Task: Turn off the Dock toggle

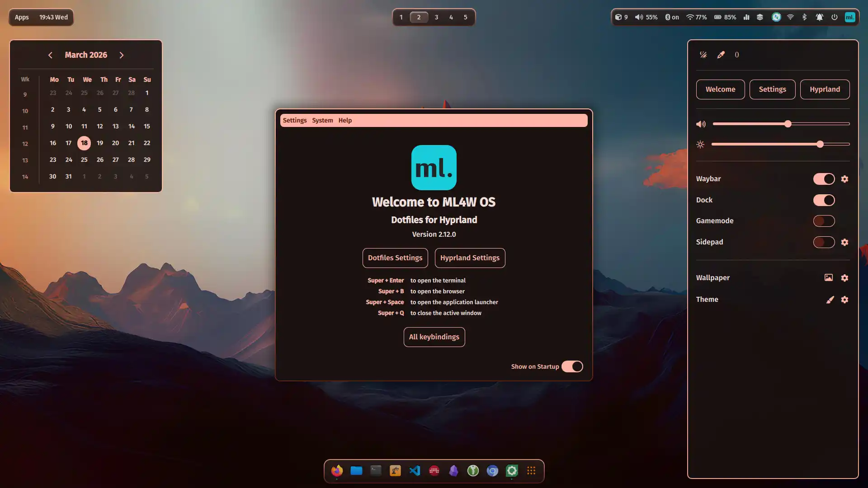Action: tap(824, 200)
